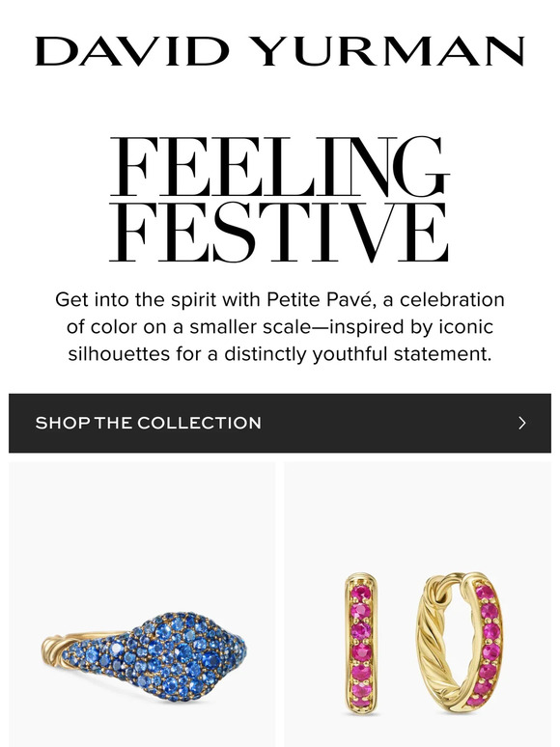560x747 pixels.
Task: Click the gold twisted band of the ring
Action: (60, 647)
